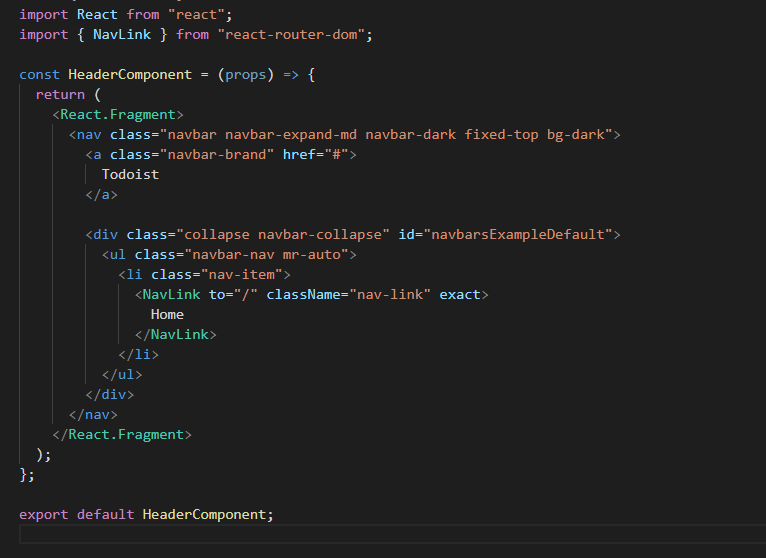Click the "Todoist" brand text

pyautogui.click(x=130, y=175)
